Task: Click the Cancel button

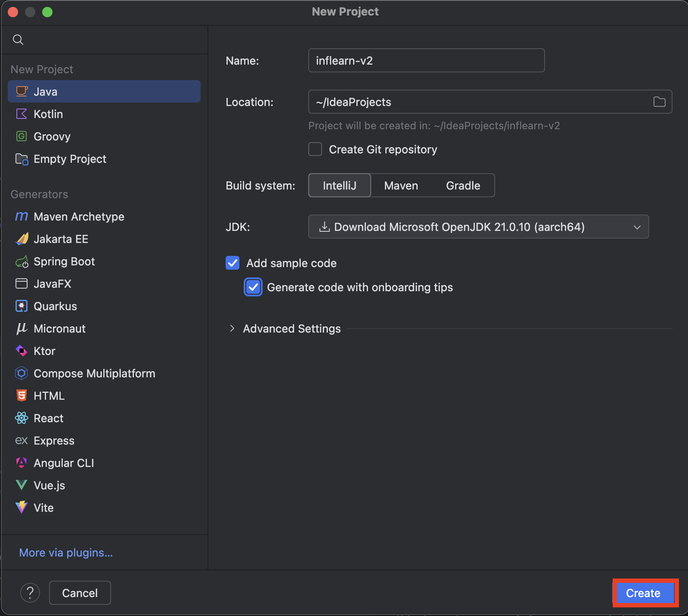Action: point(80,593)
